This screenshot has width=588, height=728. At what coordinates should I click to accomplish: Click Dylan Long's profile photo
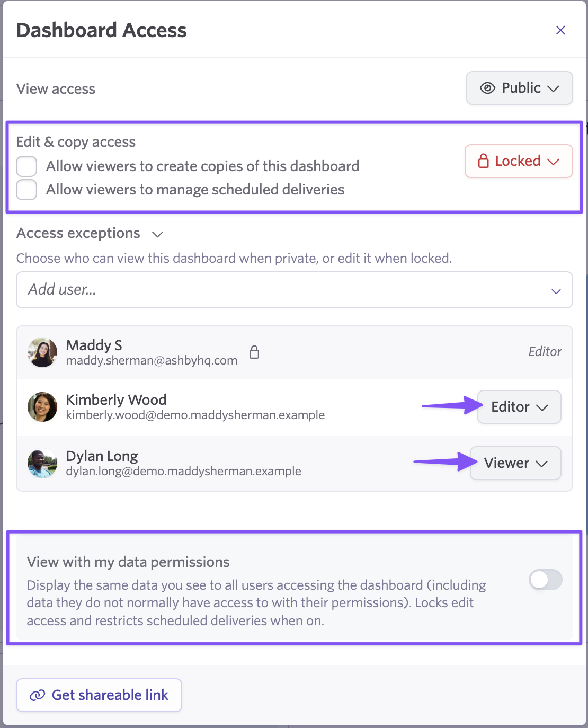(x=42, y=463)
